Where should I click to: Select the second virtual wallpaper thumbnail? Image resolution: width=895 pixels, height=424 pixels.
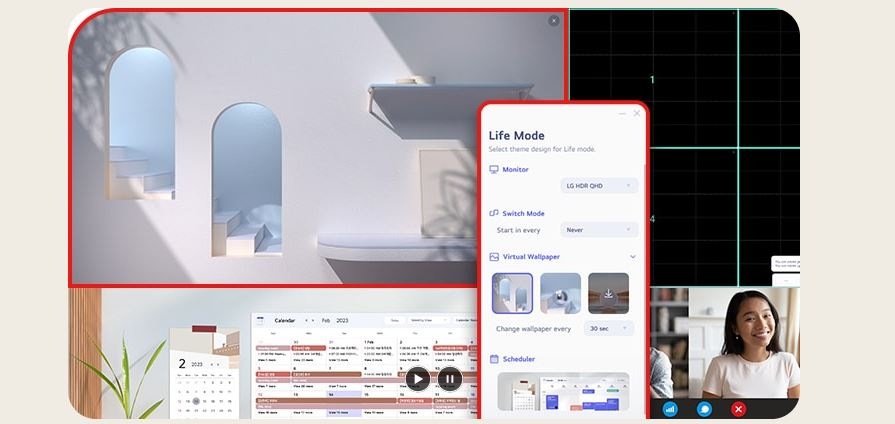tap(561, 293)
